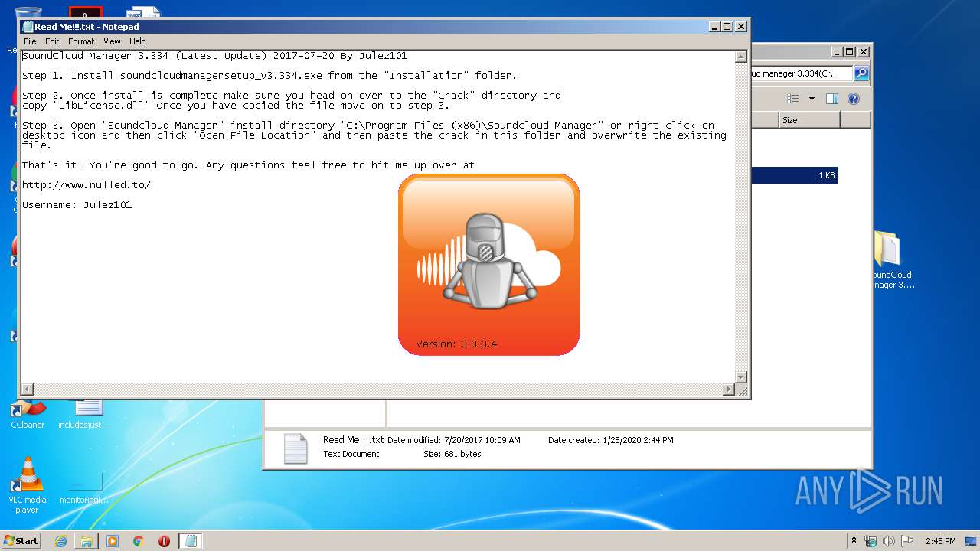The image size is (980, 551).
Task: Click 'Date modified: 7/20/2017 10:09 AM' in details pane
Action: pyautogui.click(x=453, y=440)
